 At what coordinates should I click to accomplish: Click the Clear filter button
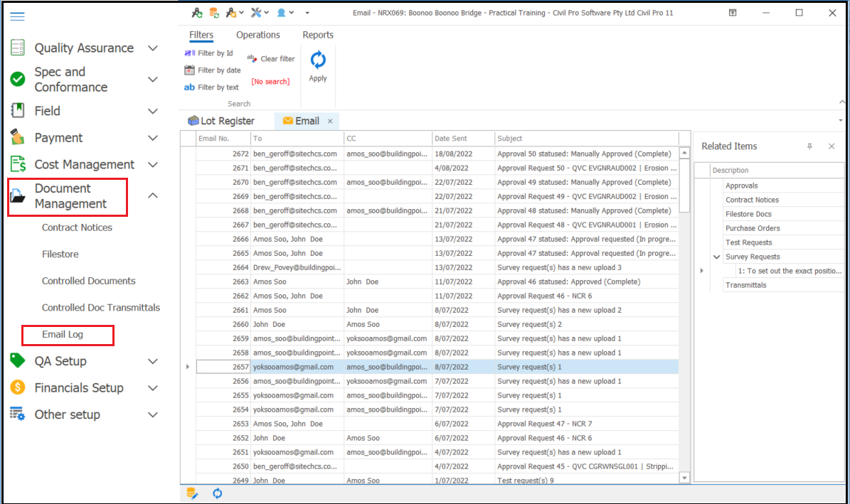pos(271,59)
